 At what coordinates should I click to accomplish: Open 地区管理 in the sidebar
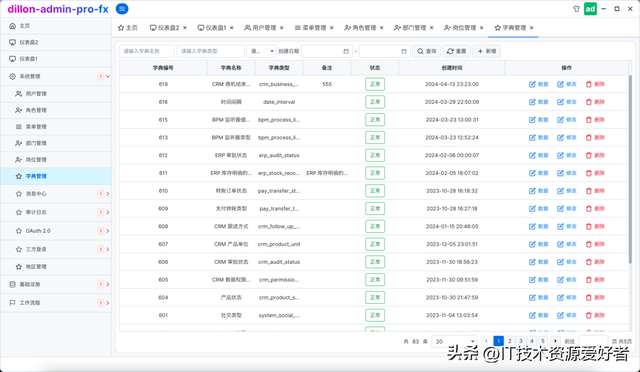[56, 267]
